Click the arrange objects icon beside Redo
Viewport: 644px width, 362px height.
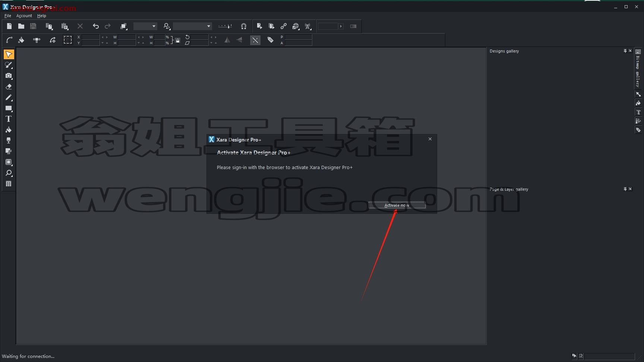(x=124, y=26)
